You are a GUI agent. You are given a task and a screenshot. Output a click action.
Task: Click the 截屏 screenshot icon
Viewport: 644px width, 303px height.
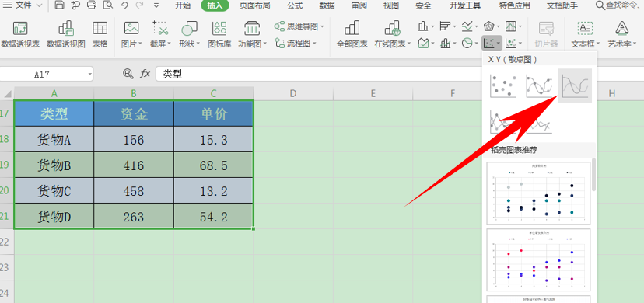[160, 28]
